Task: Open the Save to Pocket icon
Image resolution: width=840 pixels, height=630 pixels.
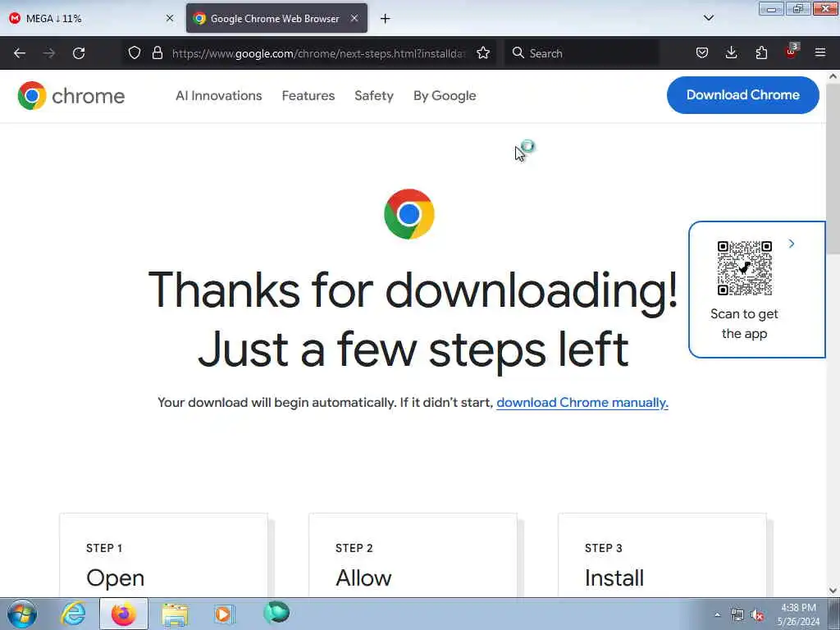Action: click(702, 53)
